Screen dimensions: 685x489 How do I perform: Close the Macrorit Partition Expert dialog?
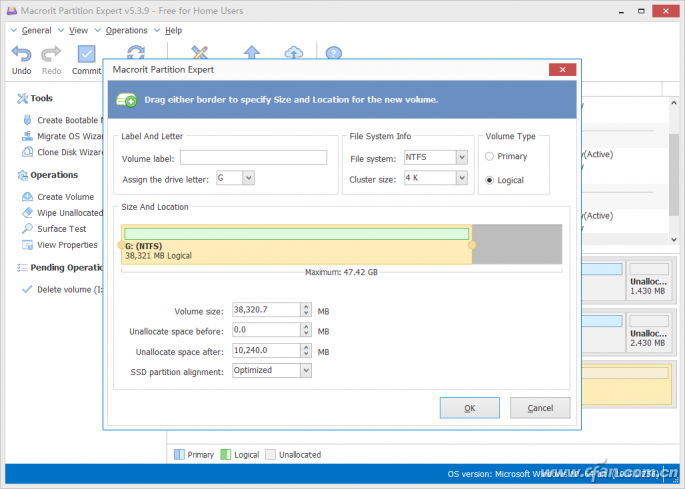562,69
